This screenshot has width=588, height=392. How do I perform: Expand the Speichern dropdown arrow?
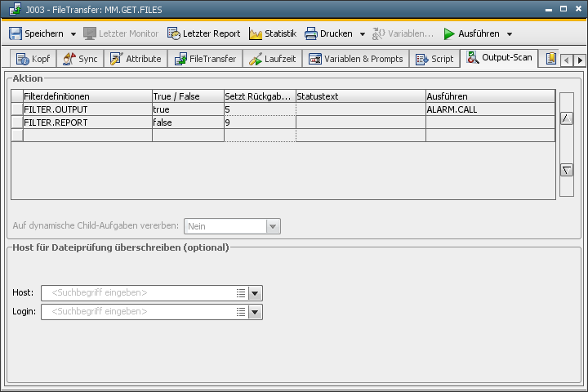click(73, 34)
